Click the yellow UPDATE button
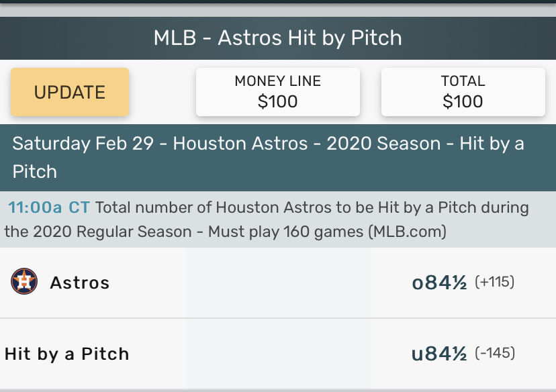The image size is (556, 392). (70, 92)
